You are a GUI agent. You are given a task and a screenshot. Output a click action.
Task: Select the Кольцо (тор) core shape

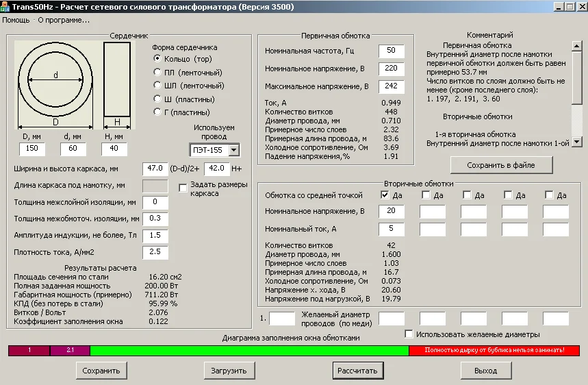point(158,60)
